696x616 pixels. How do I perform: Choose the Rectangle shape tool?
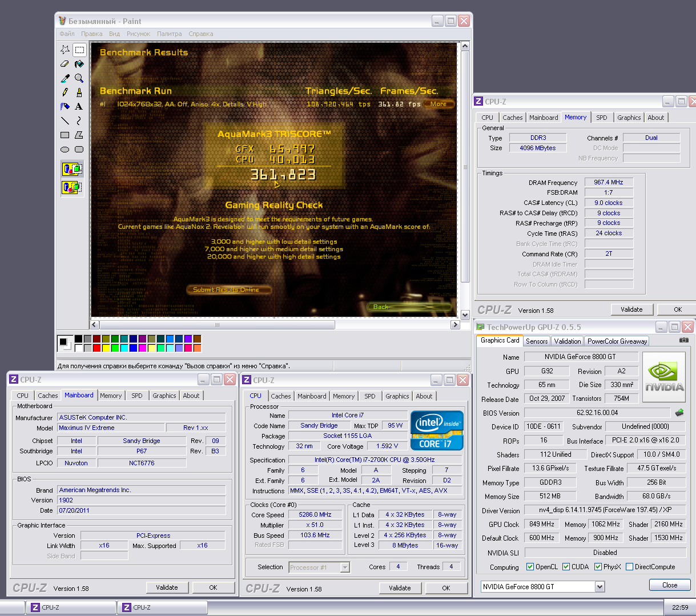(65, 135)
